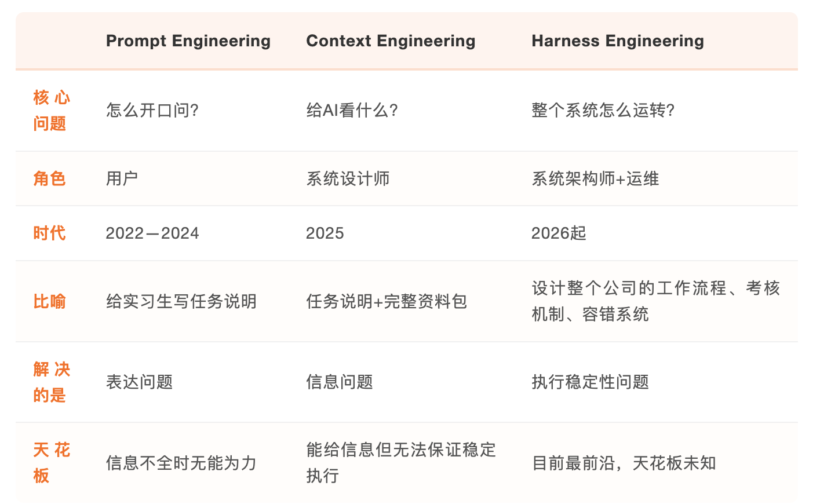
Task: Click the 执行稳定性问题 cell
Action: [590, 382]
